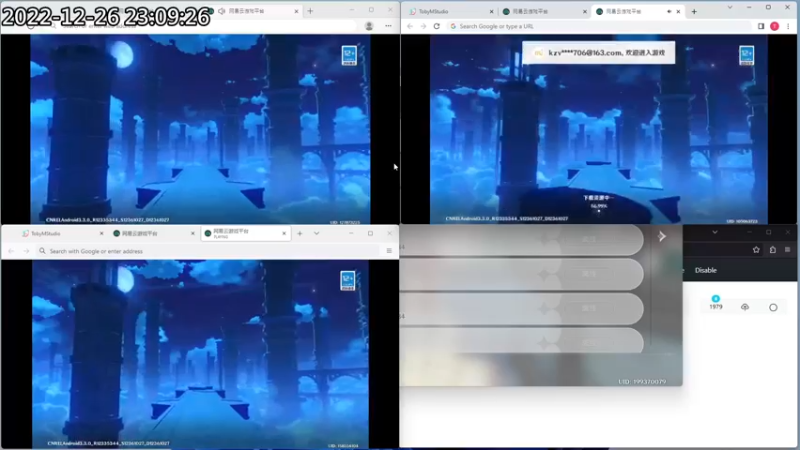This screenshot has width=800, height=450.
Task: Expand the chevron in the dark window title bar
Action: (715, 232)
